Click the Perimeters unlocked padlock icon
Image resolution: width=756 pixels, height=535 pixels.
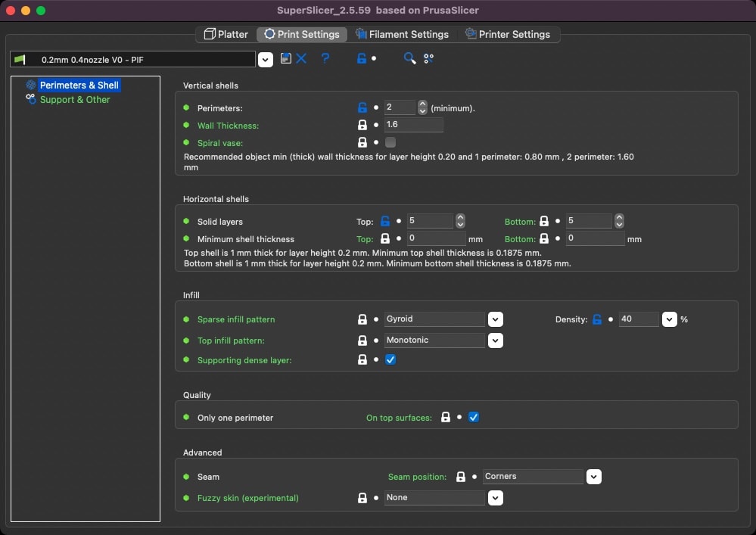tap(362, 107)
